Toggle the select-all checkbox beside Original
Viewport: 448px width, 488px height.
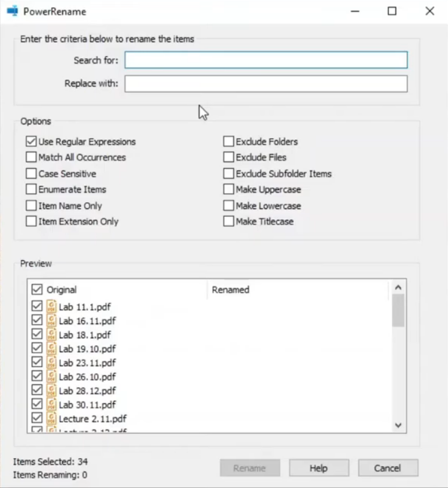37,289
